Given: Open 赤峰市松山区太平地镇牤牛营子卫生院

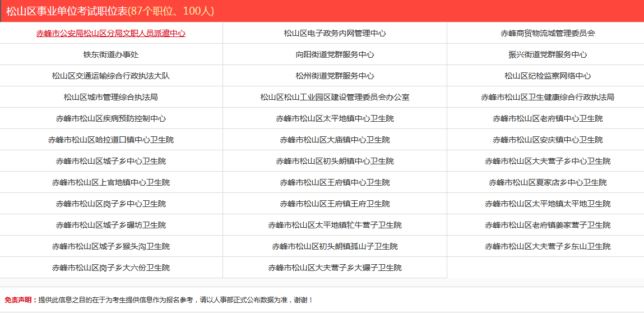Looking at the screenshot, I should point(335,225).
